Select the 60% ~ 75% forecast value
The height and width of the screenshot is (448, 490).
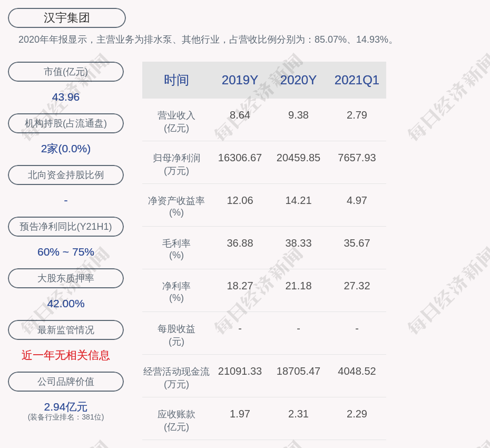[66, 251]
